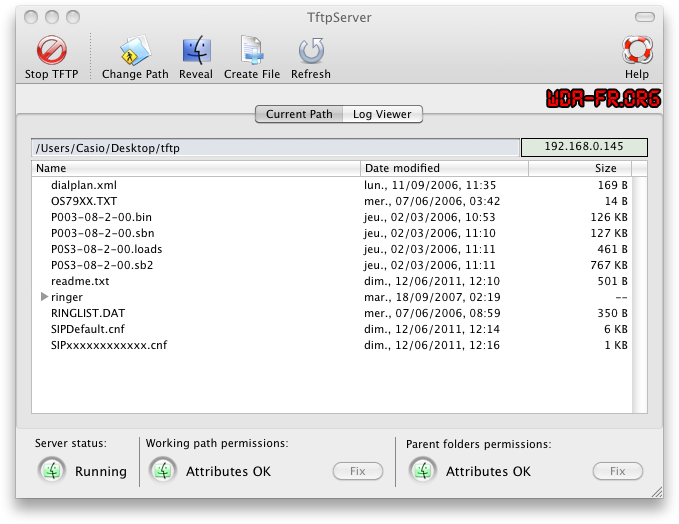The height and width of the screenshot is (524, 679).
Task: Sort by Date modified column header
Action: tap(444, 168)
